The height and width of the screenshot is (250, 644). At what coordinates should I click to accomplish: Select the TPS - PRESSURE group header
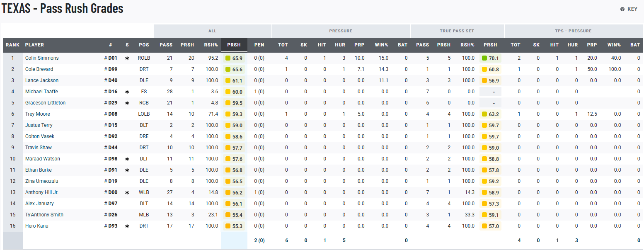click(x=573, y=31)
